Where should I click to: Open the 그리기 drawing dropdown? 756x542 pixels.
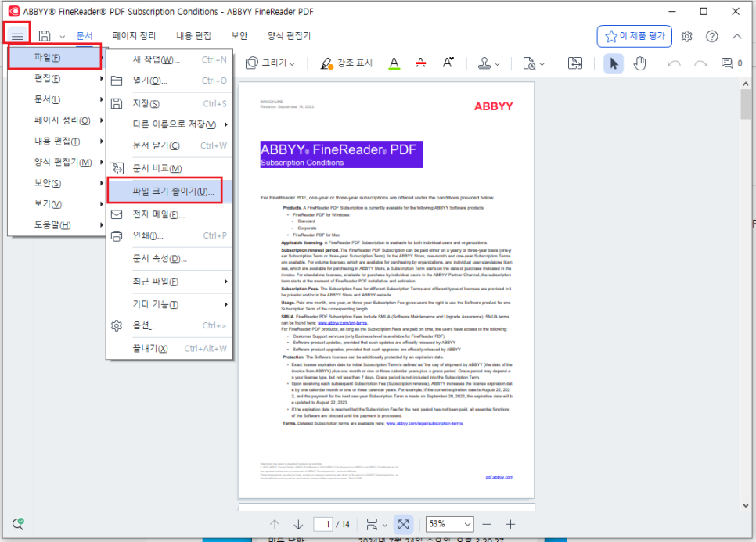pos(270,63)
